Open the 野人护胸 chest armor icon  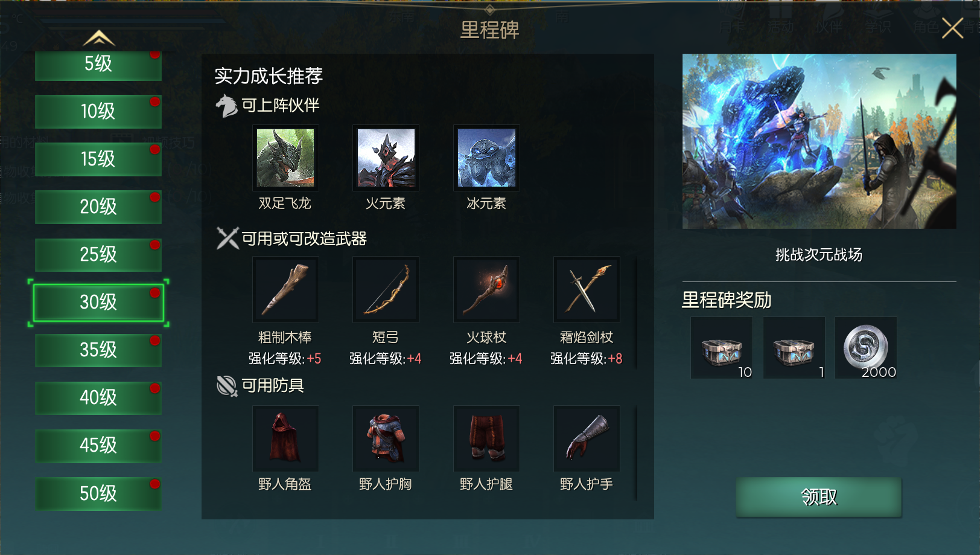coord(386,438)
